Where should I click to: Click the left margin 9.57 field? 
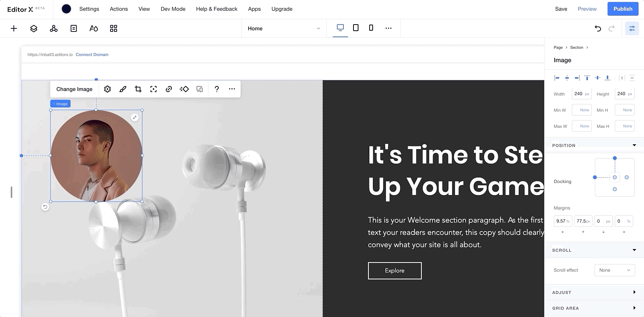pyautogui.click(x=563, y=221)
